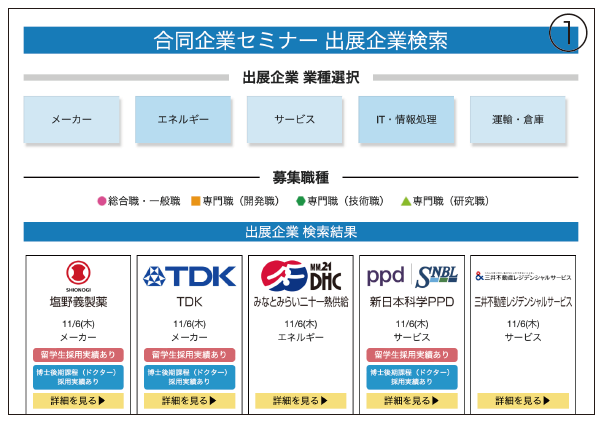Select the pink 総合職・一般職 circle marker

coord(101,201)
